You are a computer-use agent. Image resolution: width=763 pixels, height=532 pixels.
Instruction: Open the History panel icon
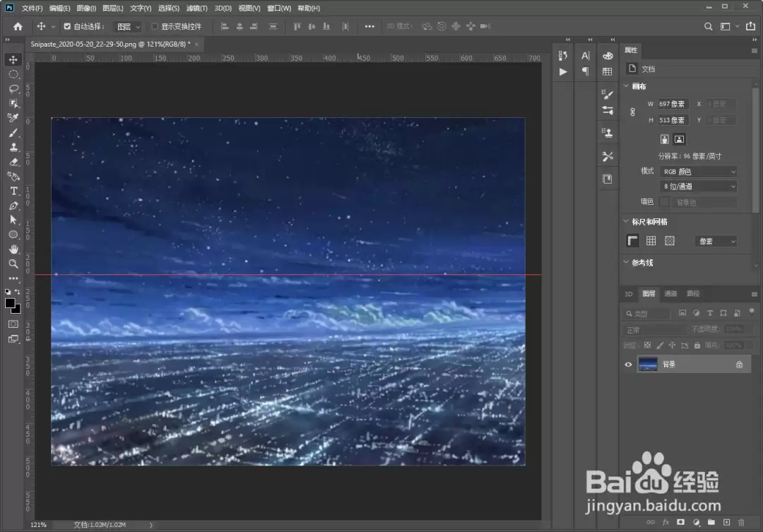coord(563,56)
